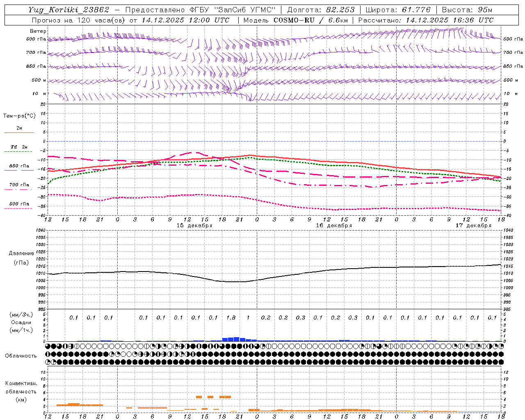Click the Облачность cloud cover label
Screen dimensions: 525x420
coord(21,356)
